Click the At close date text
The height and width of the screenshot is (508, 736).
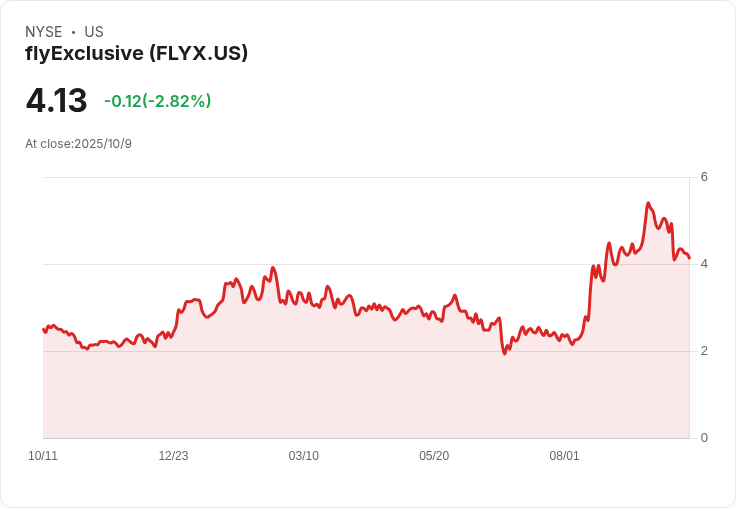click(78, 144)
